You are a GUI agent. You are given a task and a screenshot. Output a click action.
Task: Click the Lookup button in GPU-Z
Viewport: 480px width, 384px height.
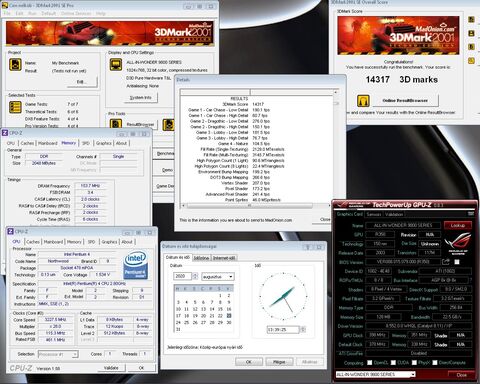point(458,225)
